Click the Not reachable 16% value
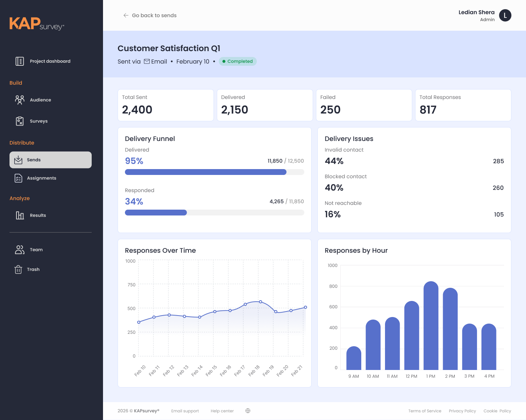Viewport: 526px width, 420px height. coord(333,214)
